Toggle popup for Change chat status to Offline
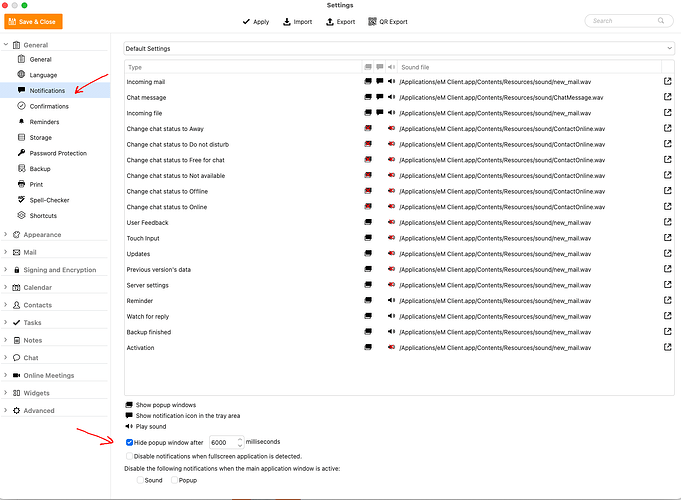 point(368,191)
